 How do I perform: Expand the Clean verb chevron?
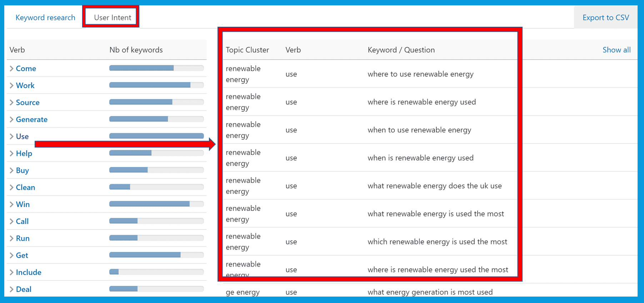[11, 187]
